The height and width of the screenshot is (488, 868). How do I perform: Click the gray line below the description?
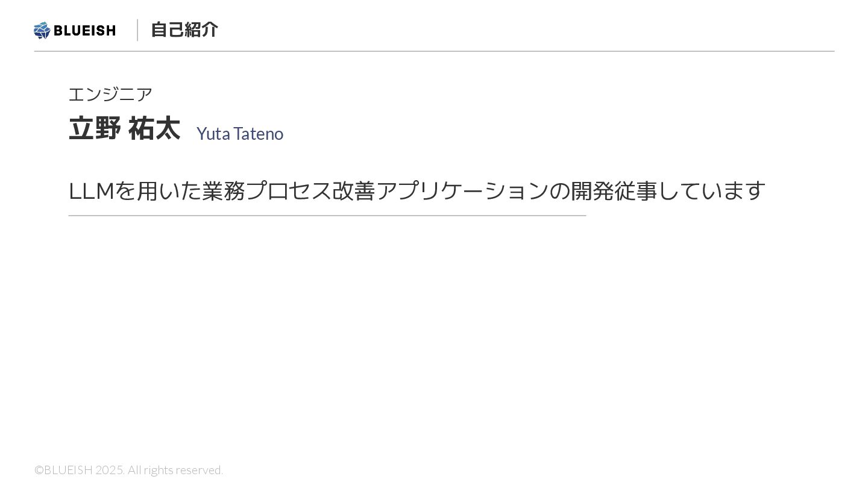pos(327,215)
